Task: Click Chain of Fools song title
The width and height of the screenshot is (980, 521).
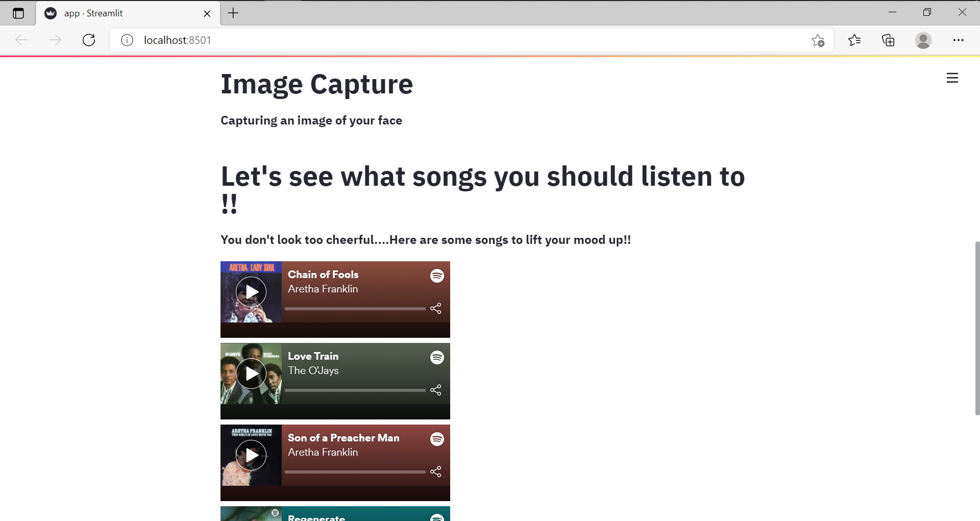Action: pos(323,275)
